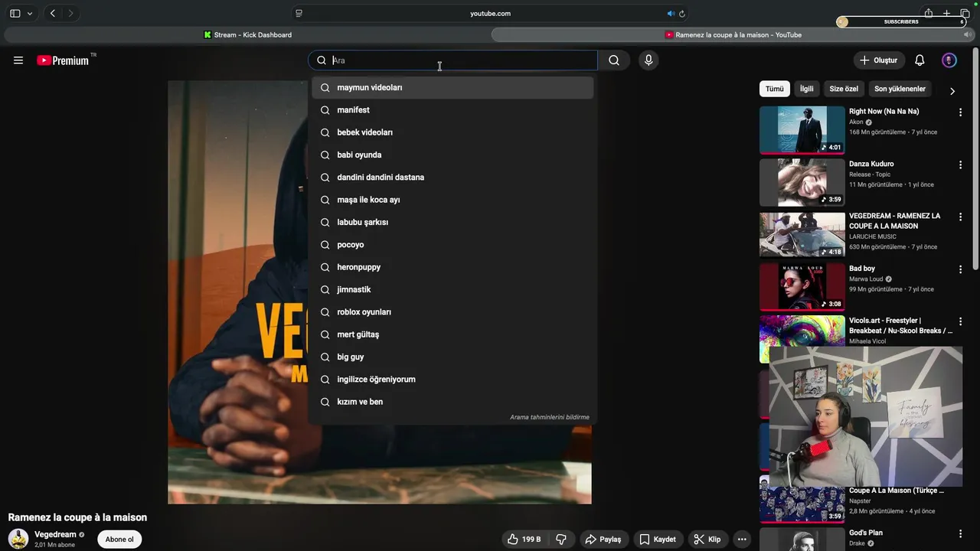This screenshot has width=980, height=551.
Task: Select suggestion 'dandini dandini dastana'
Action: (452, 178)
